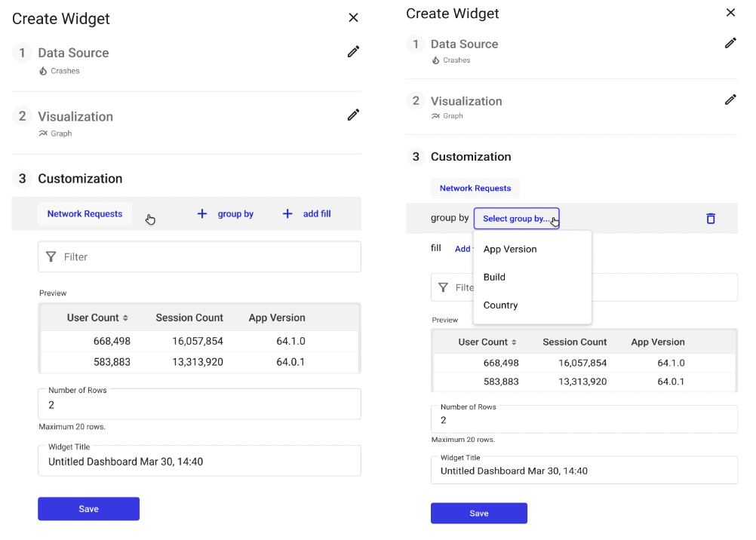Sort by User Count in left preview

coord(125,318)
